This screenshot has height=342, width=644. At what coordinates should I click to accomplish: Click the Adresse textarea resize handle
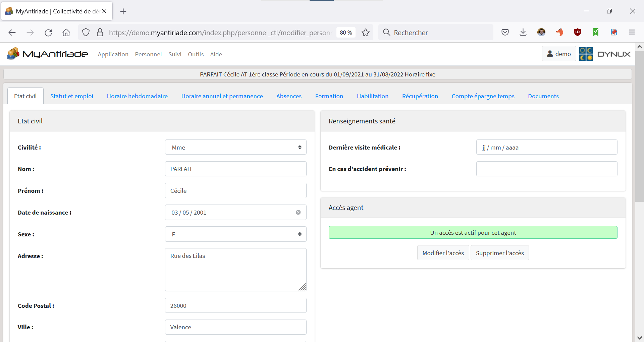[x=302, y=287]
